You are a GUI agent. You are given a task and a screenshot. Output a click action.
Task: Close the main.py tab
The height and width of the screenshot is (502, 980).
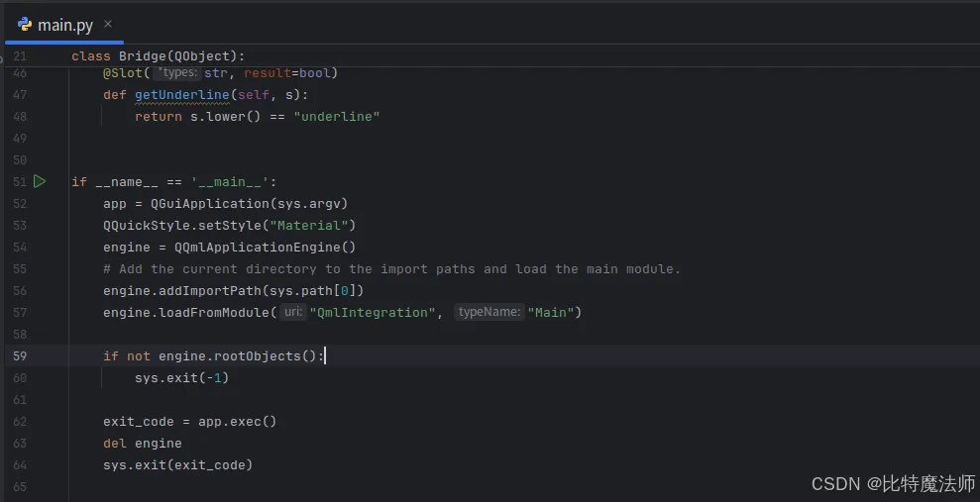point(108,24)
